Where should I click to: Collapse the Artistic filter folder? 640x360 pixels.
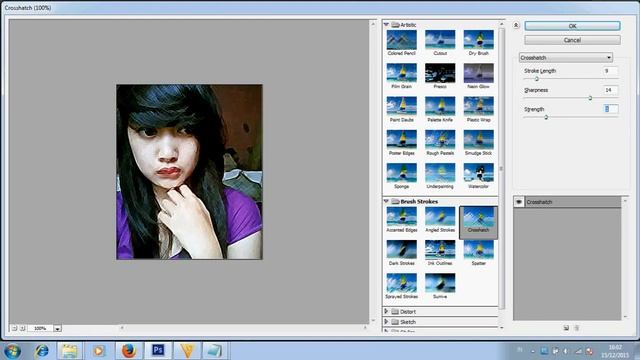[386, 24]
